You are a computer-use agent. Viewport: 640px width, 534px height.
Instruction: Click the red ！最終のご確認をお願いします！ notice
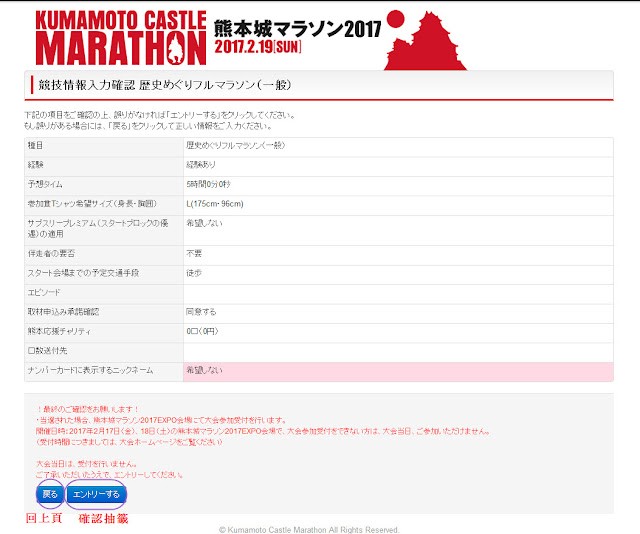tap(88, 409)
